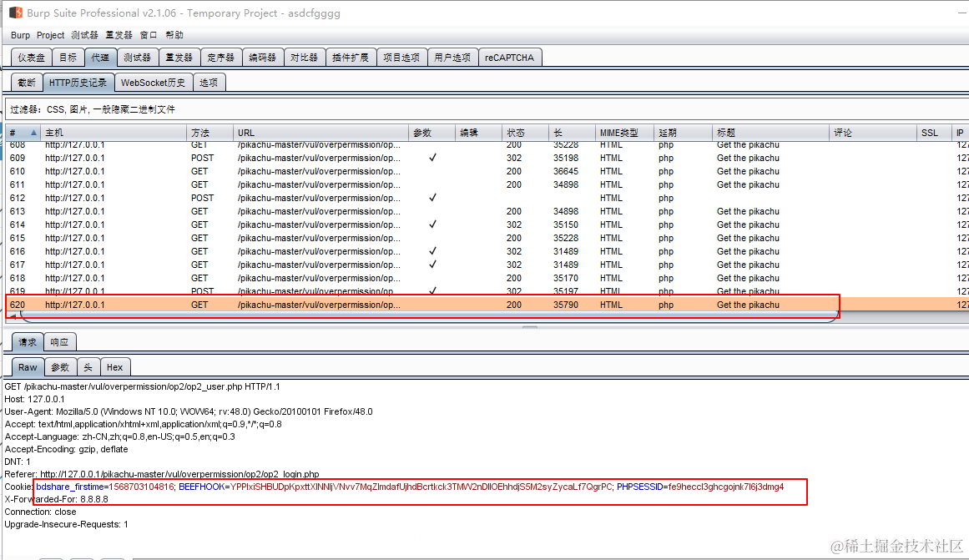Show the 头 headers view tab
969x560 pixels.
(88, 367)
